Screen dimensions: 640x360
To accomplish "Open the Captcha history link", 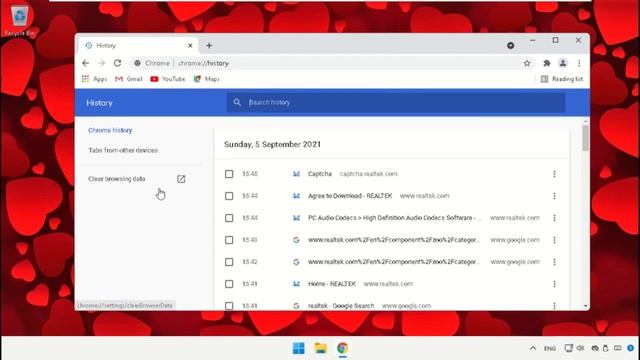I will (320, 174).
